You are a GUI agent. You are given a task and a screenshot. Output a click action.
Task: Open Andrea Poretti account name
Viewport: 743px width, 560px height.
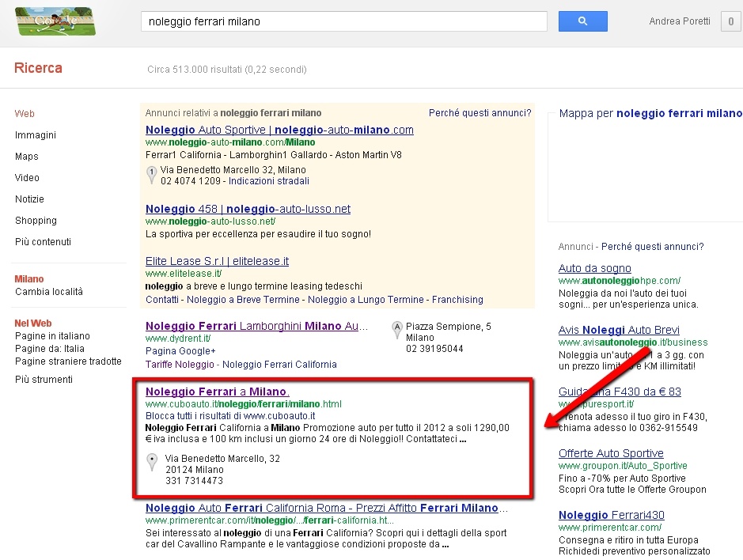pyautogui.click(x=680, y=21)
